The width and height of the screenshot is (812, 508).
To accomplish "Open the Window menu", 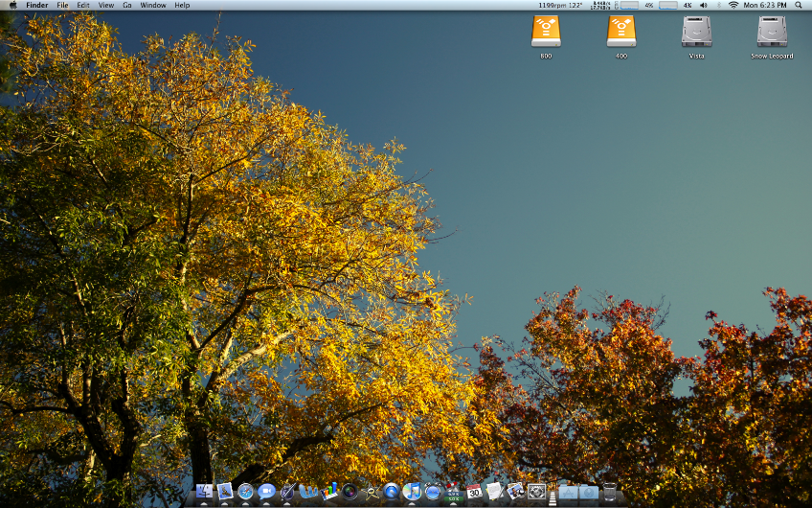I will [153, 5].
